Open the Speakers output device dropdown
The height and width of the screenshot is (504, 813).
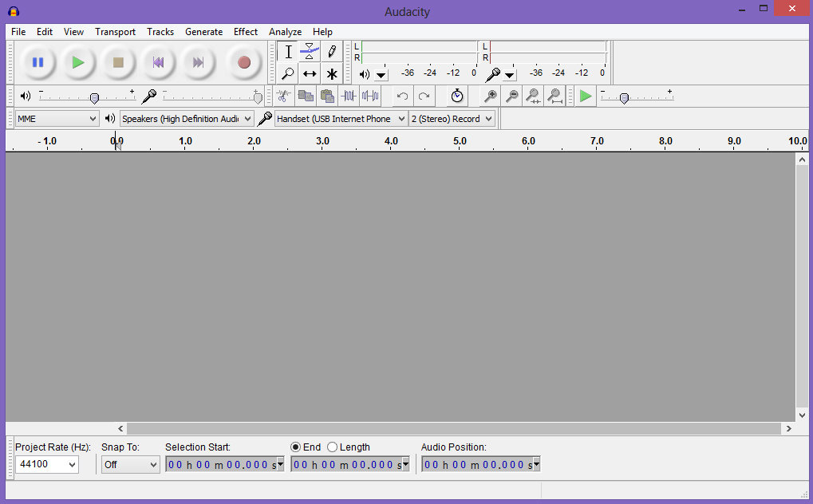187,119
